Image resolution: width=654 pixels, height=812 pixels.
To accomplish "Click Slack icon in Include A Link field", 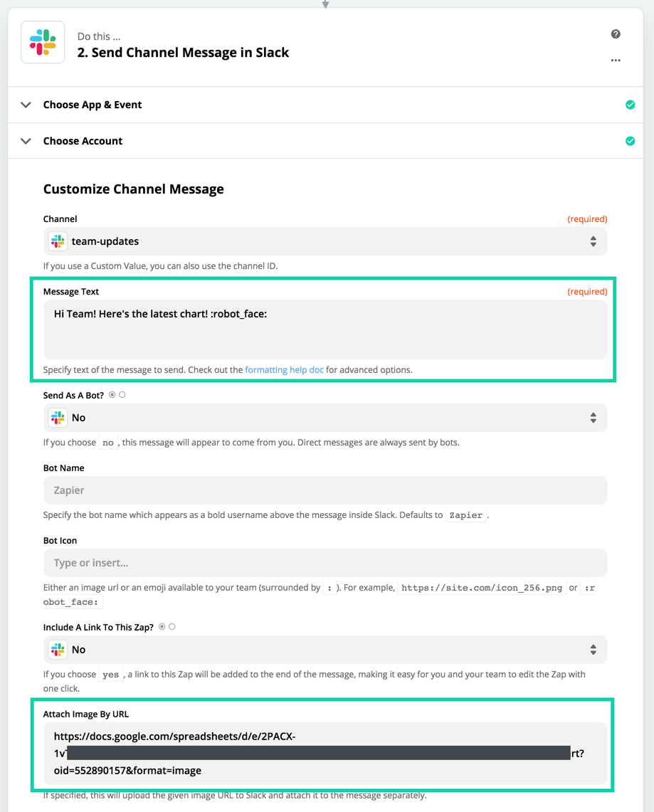I will click(x=58, y=650).
